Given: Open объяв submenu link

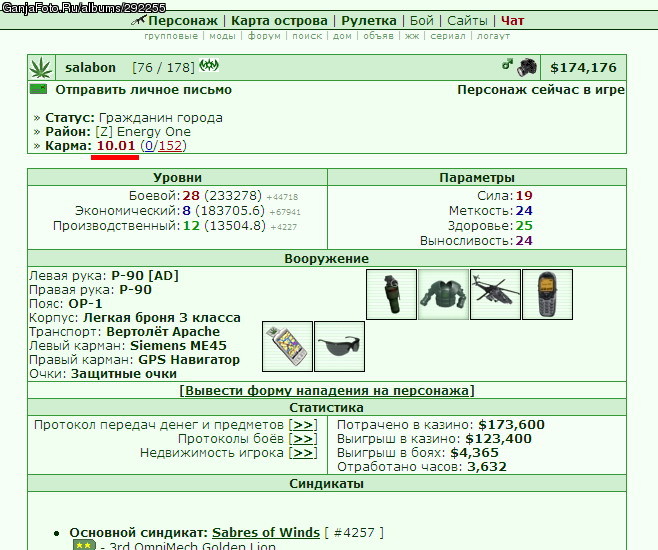Looking at the screenshot, I should pyautogui.click(x=379, y=36).
